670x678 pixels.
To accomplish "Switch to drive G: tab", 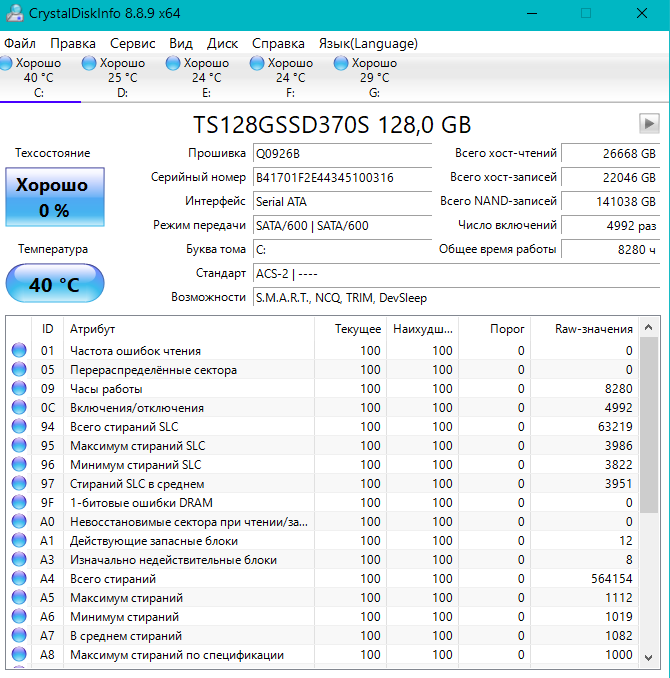I will (x=374, y=77).
